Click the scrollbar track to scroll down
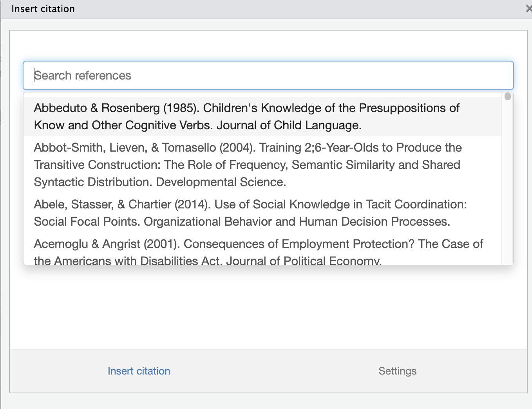This screenshot has width=532, height=409. tap(507, 196)
